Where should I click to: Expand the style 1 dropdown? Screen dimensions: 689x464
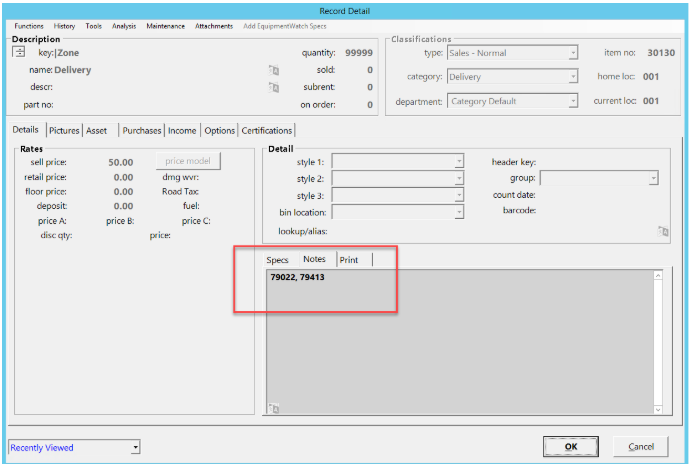tap(458, 161)
